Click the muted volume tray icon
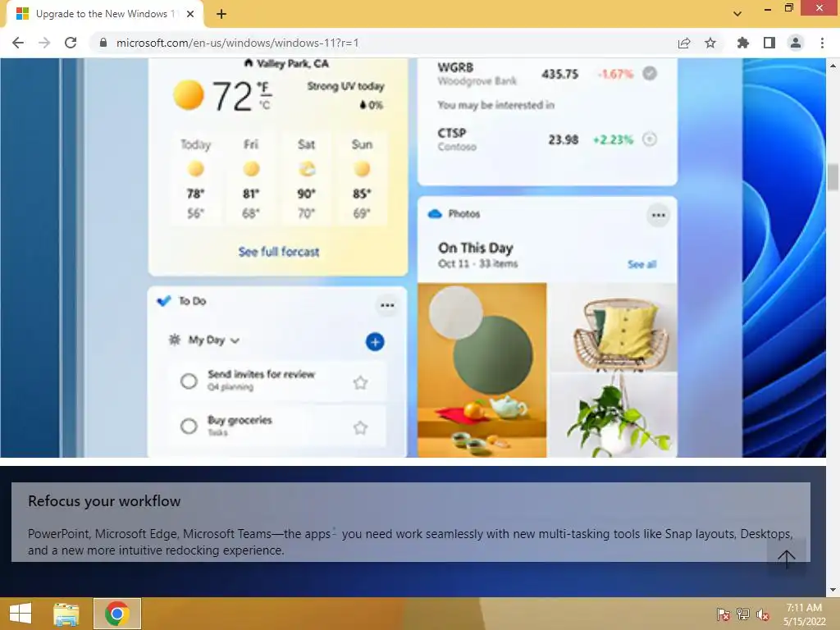 click(x=763, y=614)
